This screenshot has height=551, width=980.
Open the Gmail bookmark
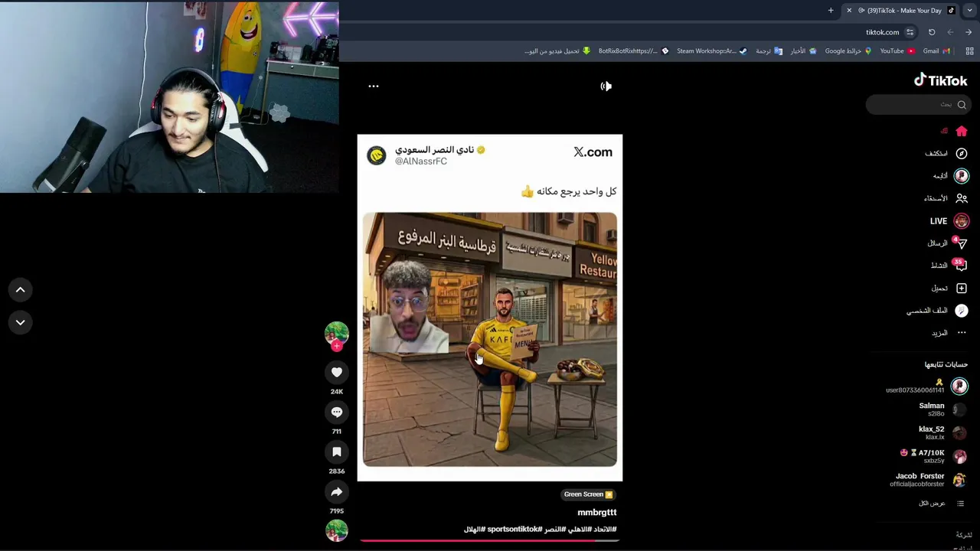click(936, 51)
